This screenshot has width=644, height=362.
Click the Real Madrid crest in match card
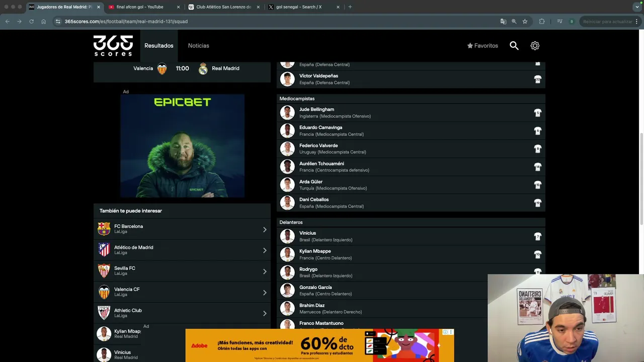coord(203,69)
